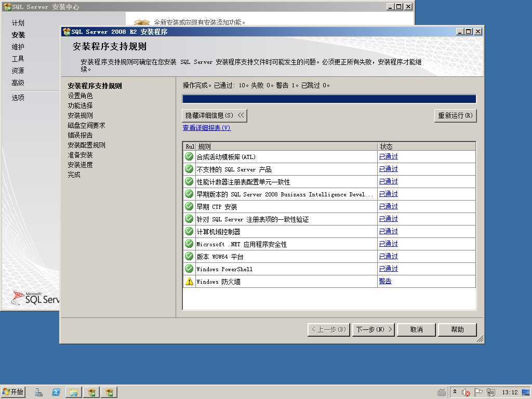Viewport: 532px width, 399px height.
Task: Click 安装程序支持规则 step in wizard steps
Action: [x=95, y=86]
